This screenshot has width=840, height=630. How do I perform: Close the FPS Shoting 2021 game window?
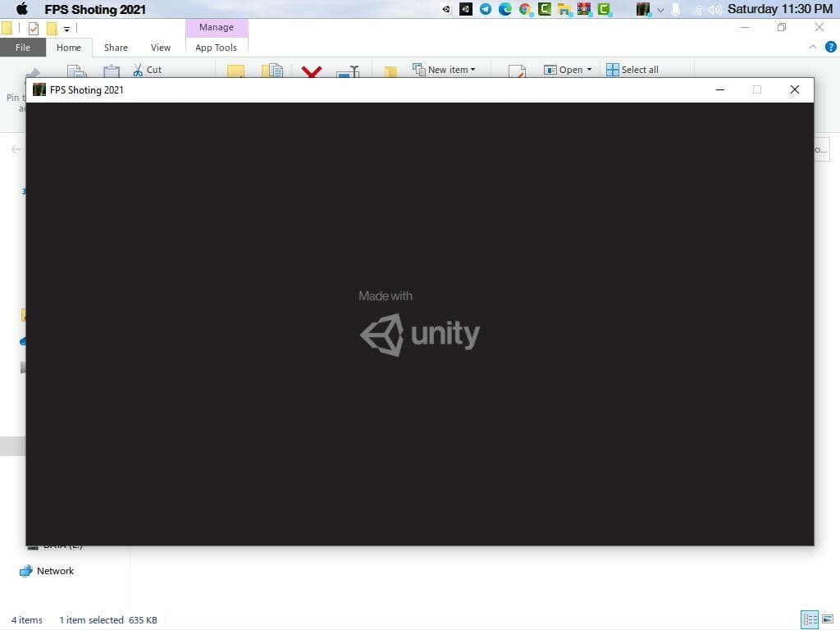[x=794, y=89]
